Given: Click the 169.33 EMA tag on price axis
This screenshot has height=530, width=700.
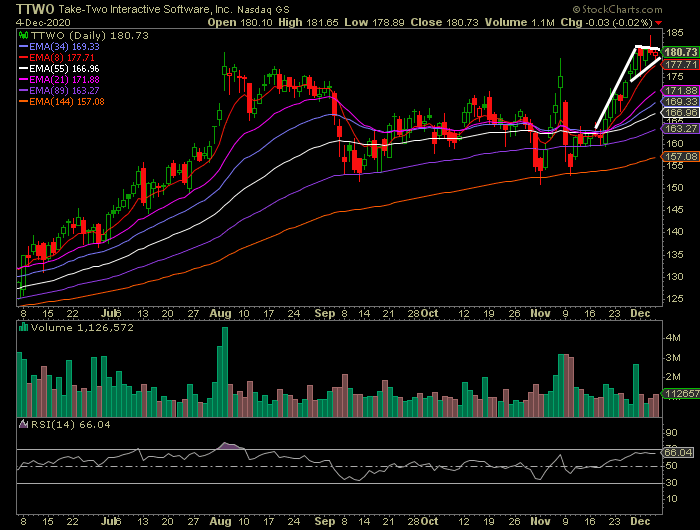Looking at the screenshot, I should point(680,102).
